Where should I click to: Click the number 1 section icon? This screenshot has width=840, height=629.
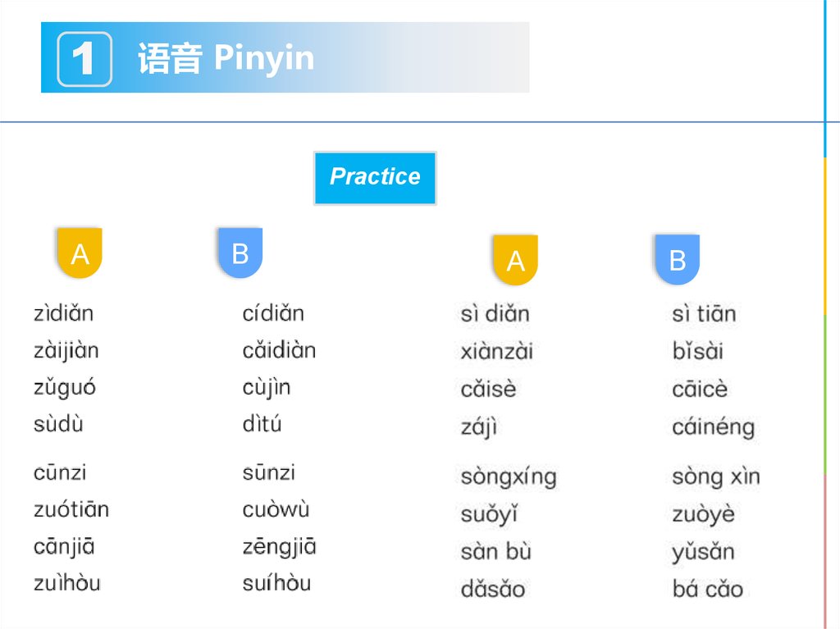tap(84, 58)
